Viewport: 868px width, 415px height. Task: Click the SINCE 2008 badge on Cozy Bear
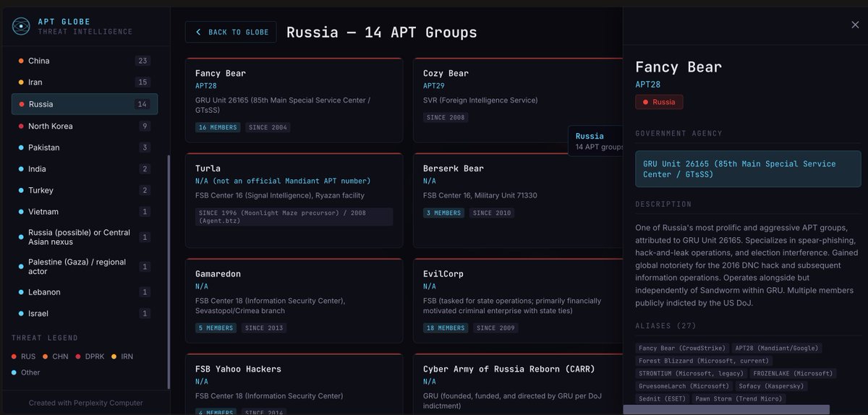click(x=446, y=117)
